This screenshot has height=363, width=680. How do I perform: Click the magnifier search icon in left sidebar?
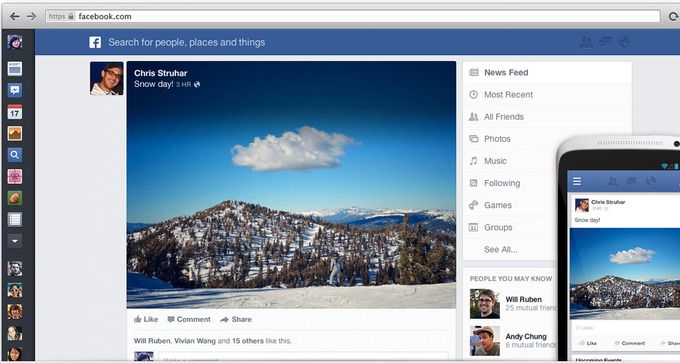point(15,155)
